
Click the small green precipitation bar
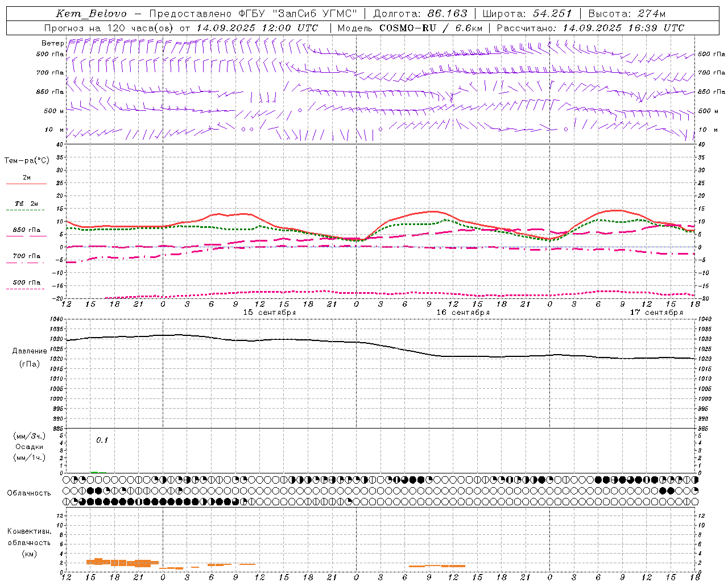94,472
